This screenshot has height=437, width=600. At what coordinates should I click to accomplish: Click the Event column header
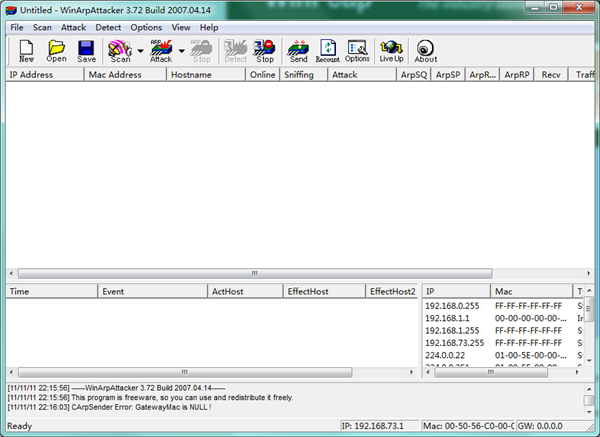click(153, 292)
